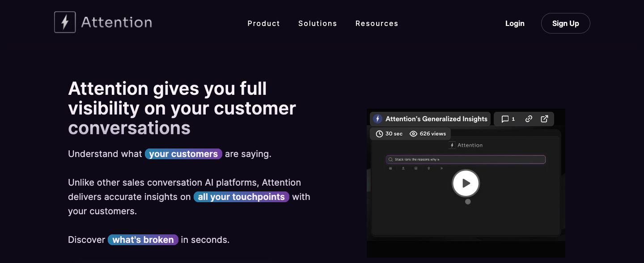This screenshot has height=263, width=644.
Task: Click the clock duration icon
Action: (x=379, y=134)
